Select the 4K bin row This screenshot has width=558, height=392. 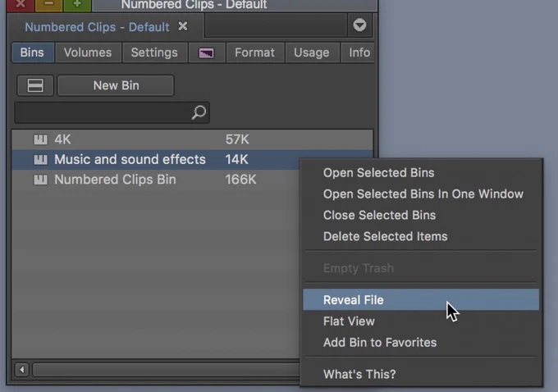[192, 139]
